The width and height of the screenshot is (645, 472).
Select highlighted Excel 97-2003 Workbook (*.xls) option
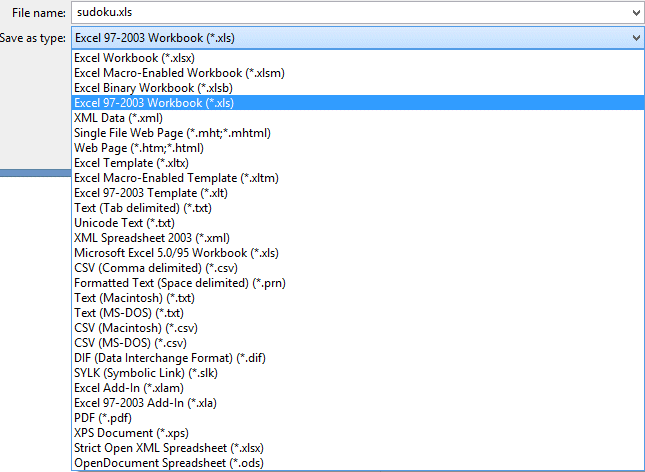pyautogui.click(x=358, y=103)
